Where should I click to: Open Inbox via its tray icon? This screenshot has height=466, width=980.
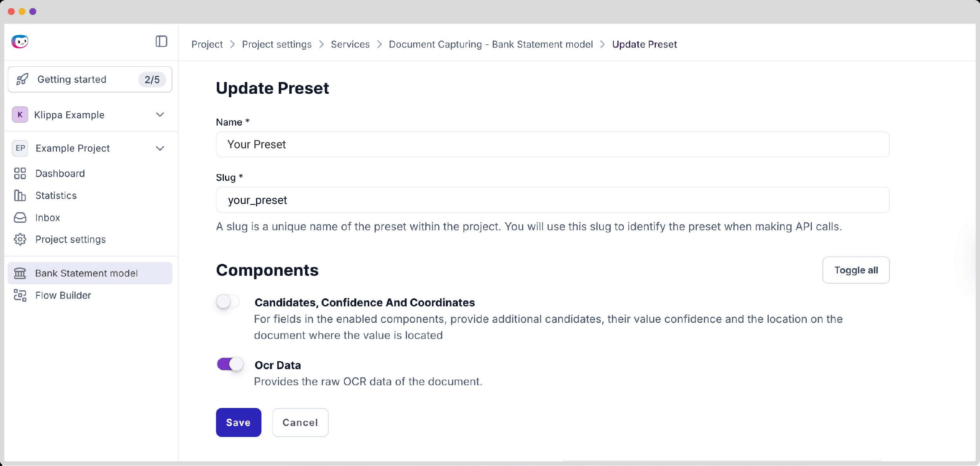pyautogui.click(x=20, y=218)
